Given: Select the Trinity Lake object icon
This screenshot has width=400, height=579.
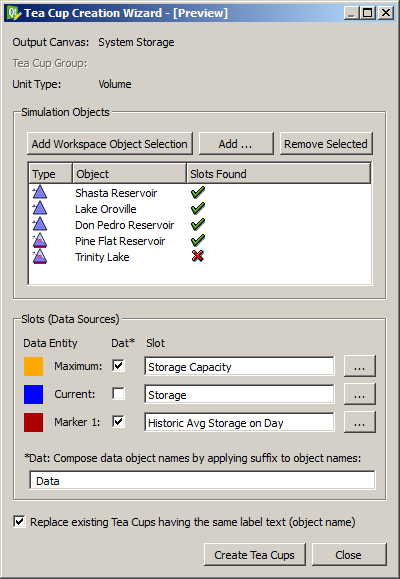Looking at the screenshot, I should 40,257.
